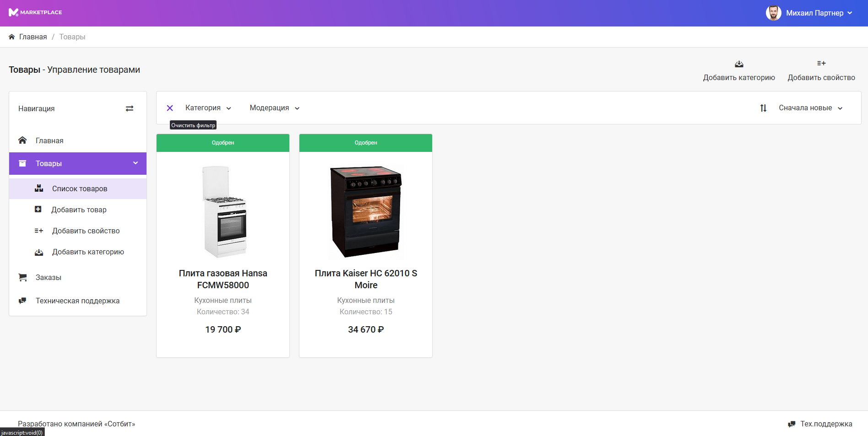Go to Главная breadcrumb link

click(x=33, y=37)
